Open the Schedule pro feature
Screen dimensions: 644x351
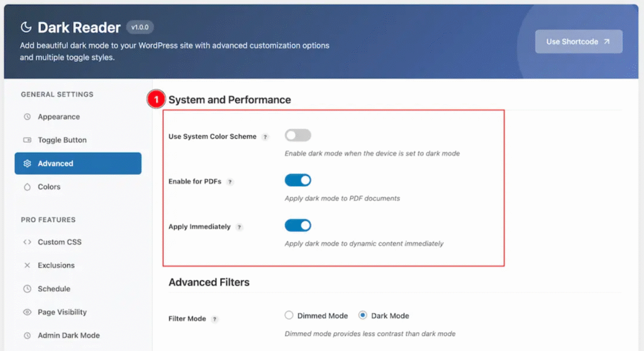pyautogui.click(x=78, y=289)
